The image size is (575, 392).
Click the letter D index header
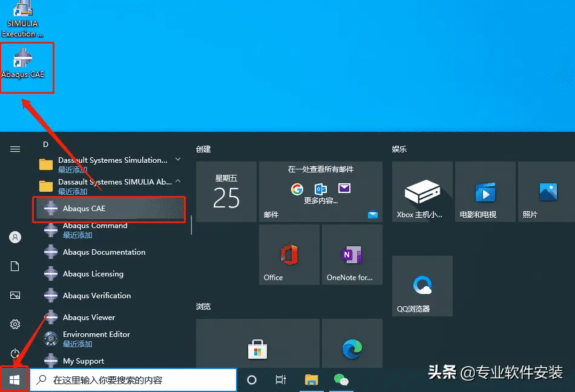coord(45,145)
